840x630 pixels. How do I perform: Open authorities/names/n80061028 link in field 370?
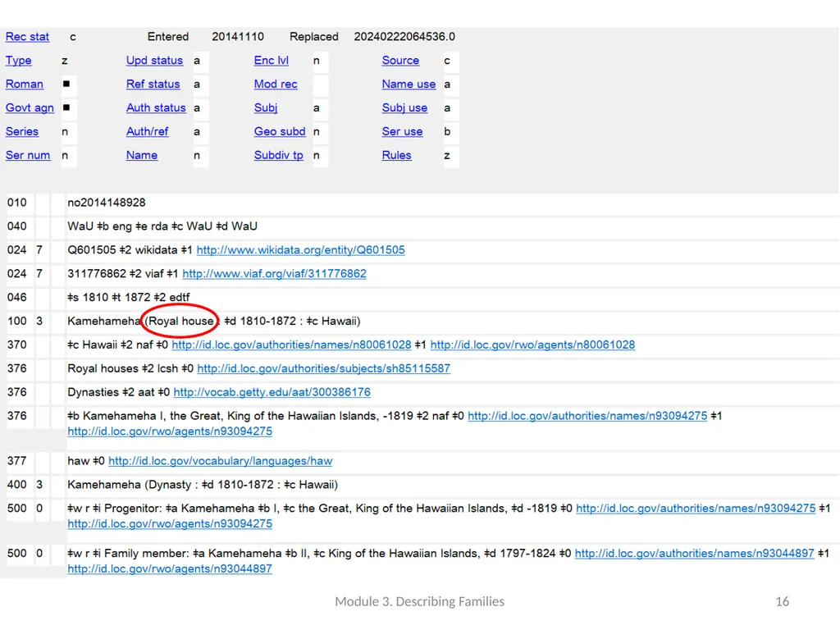[291, 345]
